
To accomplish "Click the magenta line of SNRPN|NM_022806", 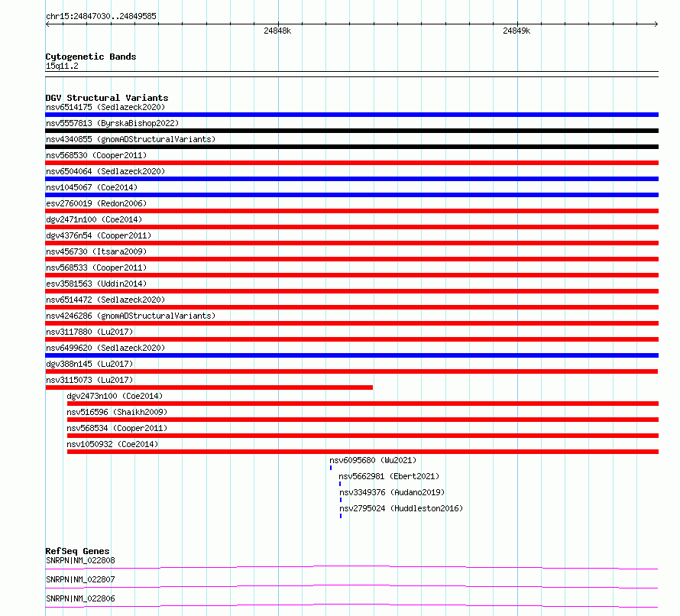I will pyautogui.click(x=351, y=605).
